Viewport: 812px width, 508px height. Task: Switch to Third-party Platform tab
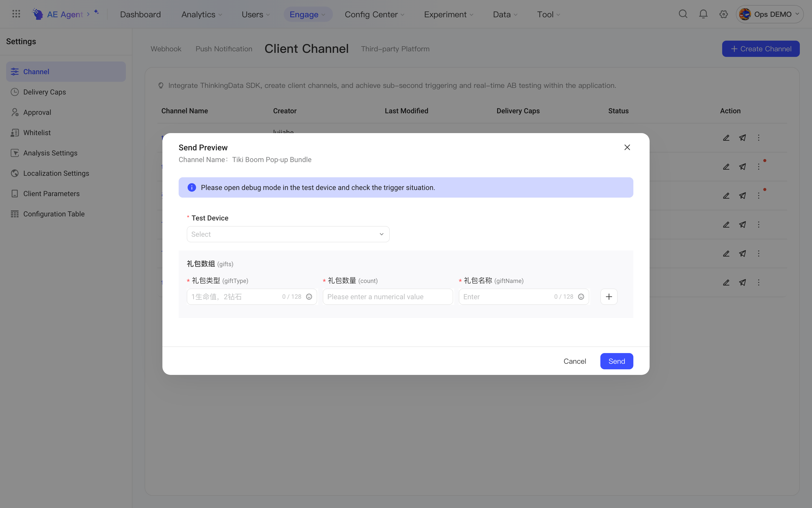(395, 49)
